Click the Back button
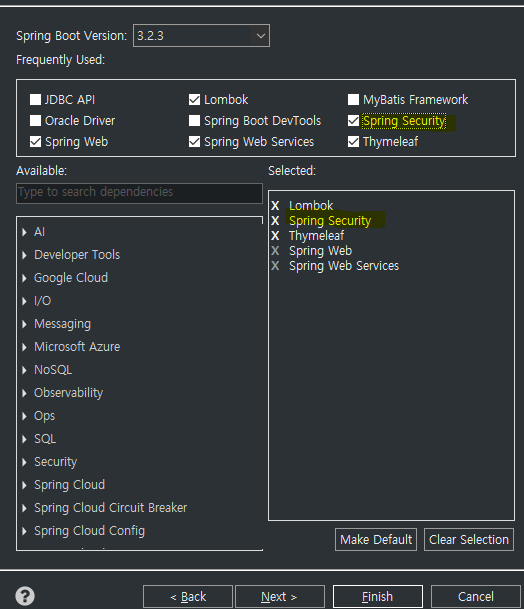 point(188,596)
